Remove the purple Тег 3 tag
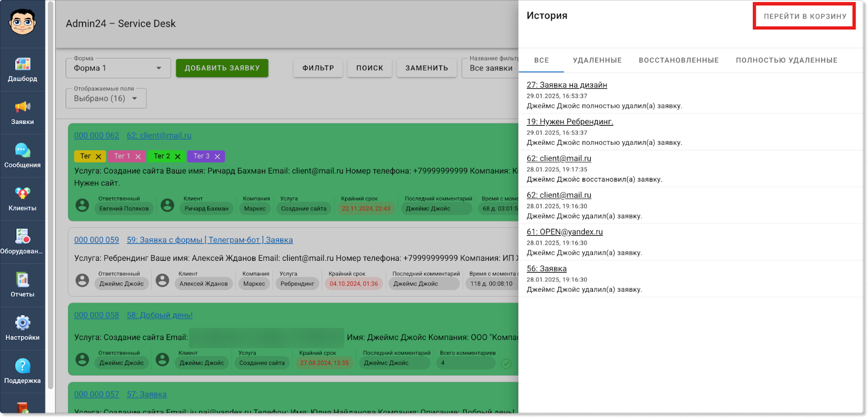Screen dimensions: 868x418 (217, 157)
